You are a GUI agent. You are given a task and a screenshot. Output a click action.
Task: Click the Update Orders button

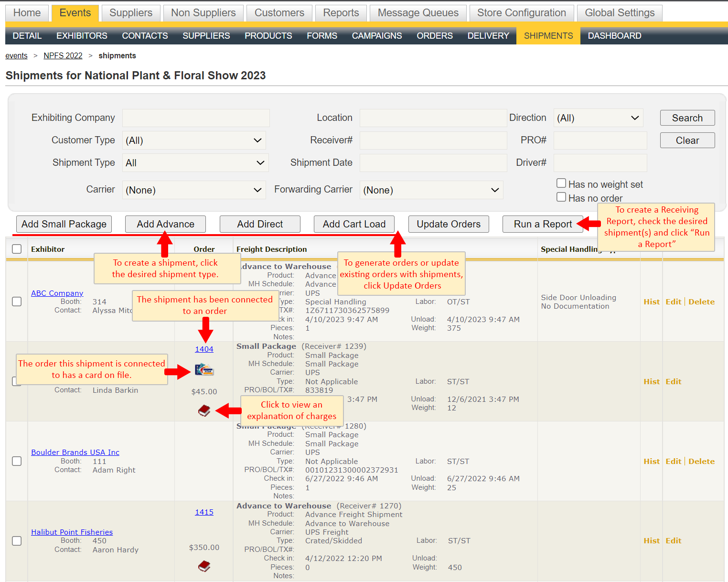click(448, 224)
